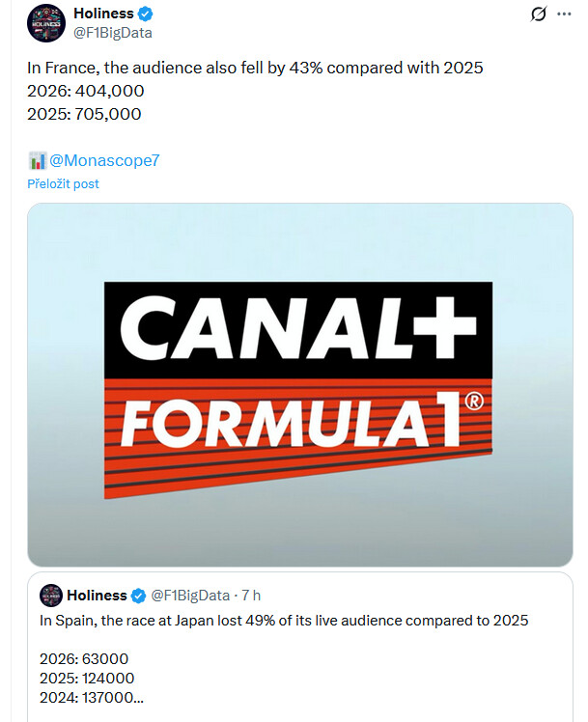Click the Holiness name in the quoted post
Screen dimensions: 588x722
coord(98,595)
